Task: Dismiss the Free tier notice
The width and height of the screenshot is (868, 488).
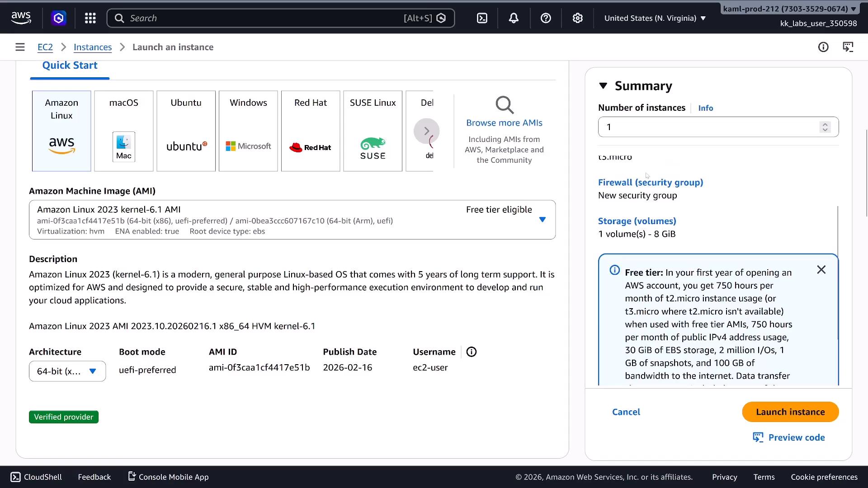Action: click(821, 270)
